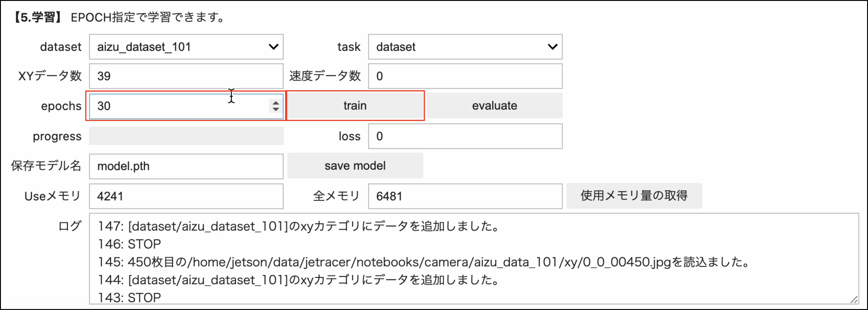Click the log area resize handle
The height and width of the screenshot is (310, 868).
pyautogui.click(x=854, y=299)
